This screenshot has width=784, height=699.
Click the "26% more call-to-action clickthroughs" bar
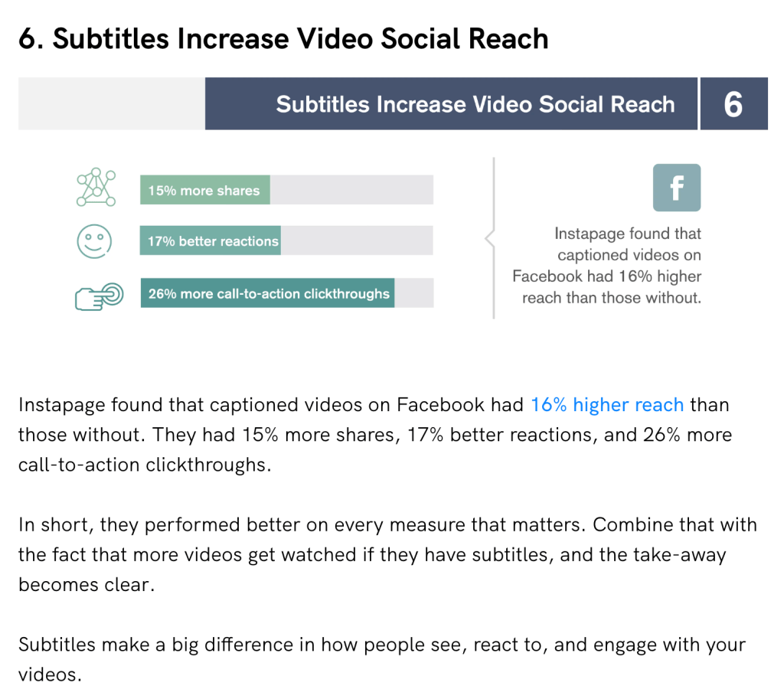(x=267, y=293)
